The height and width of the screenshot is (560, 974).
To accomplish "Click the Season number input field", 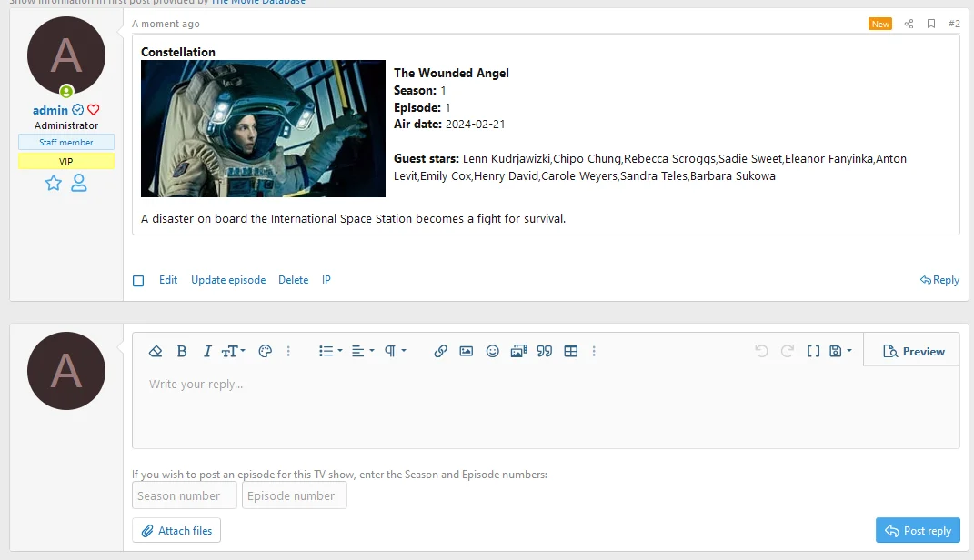I will coord(185,495).
